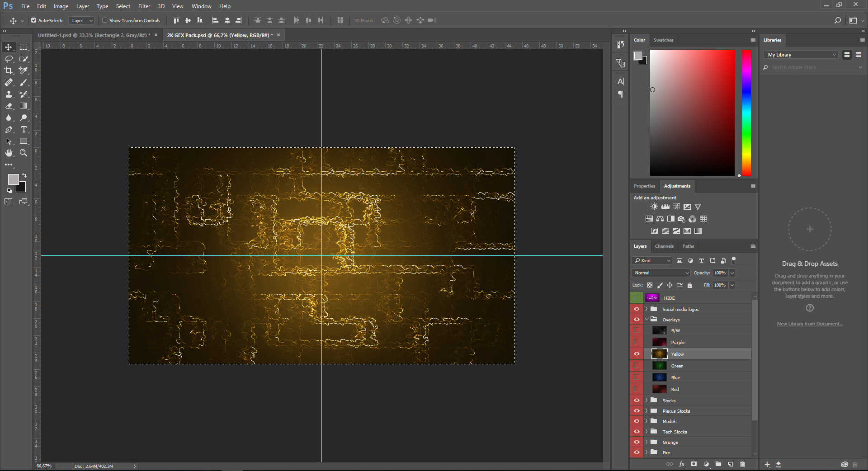This screenshot has width=868, height=471.
Task: Select the Move tool
Action: 9,47
